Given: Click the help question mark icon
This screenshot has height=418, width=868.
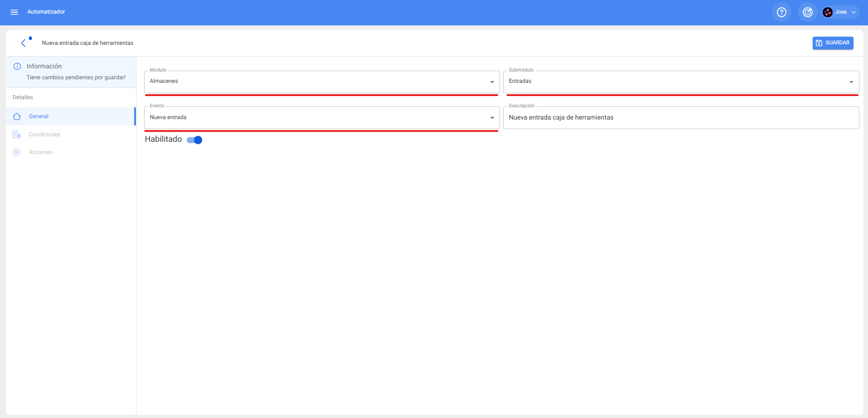Looking at the screenshot, I should 781,12.
